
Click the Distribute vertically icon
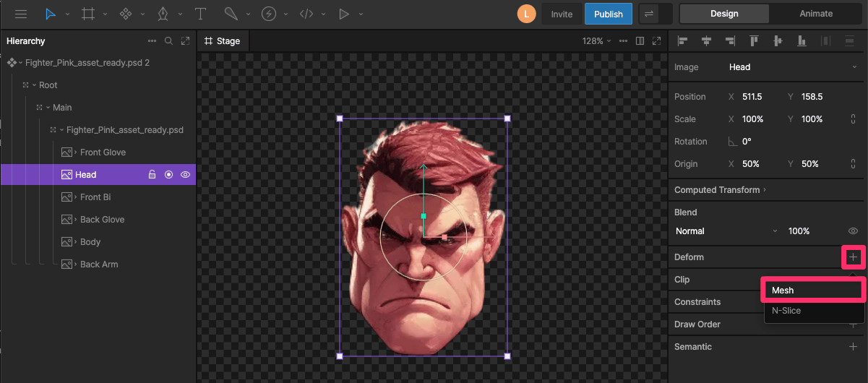849,41
